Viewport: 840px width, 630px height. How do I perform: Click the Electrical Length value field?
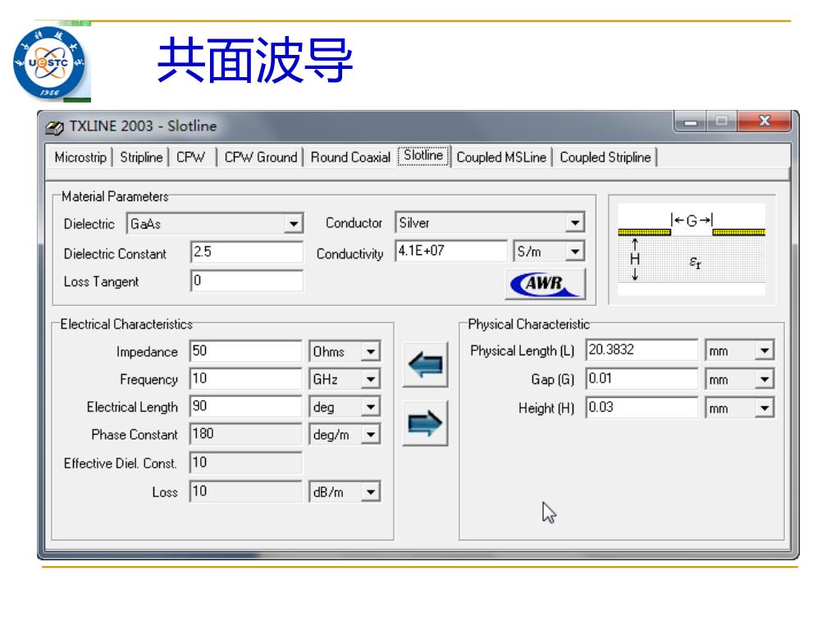tap(246, 406)
